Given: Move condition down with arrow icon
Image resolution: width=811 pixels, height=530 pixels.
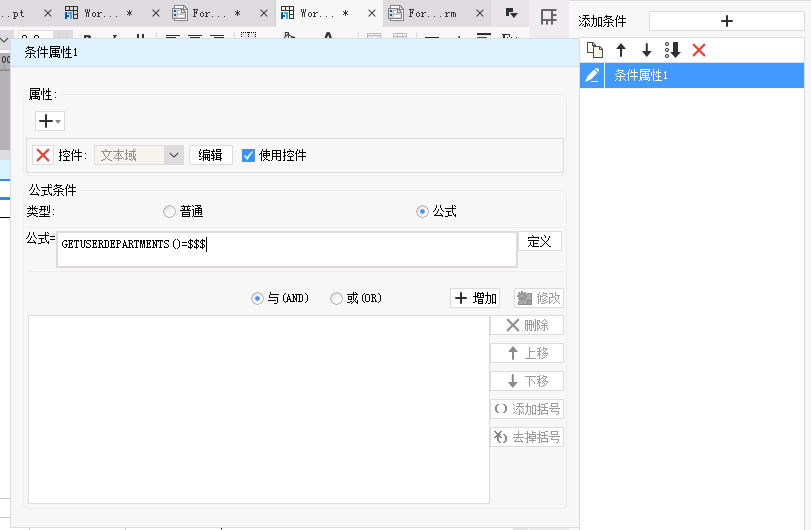Looking at the screenshot, I should tap(647, 50).
